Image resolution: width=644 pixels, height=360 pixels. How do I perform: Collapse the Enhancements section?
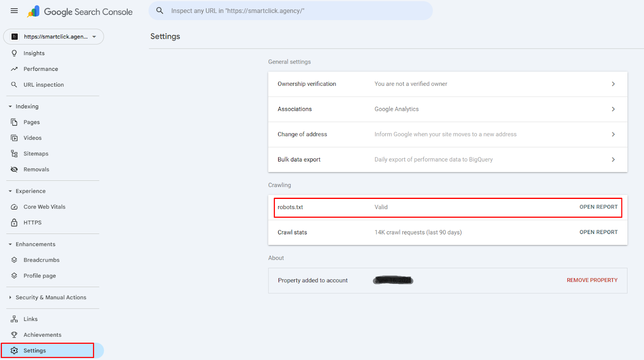pos(10,244)
